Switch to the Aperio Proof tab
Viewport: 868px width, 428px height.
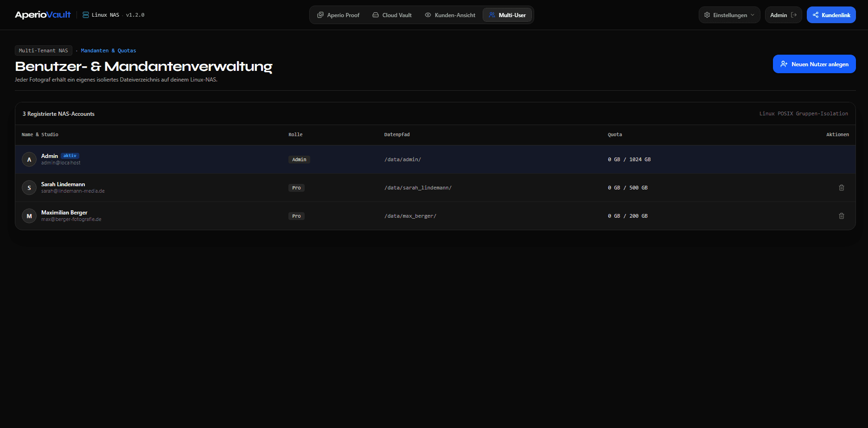tap(338, 15)
